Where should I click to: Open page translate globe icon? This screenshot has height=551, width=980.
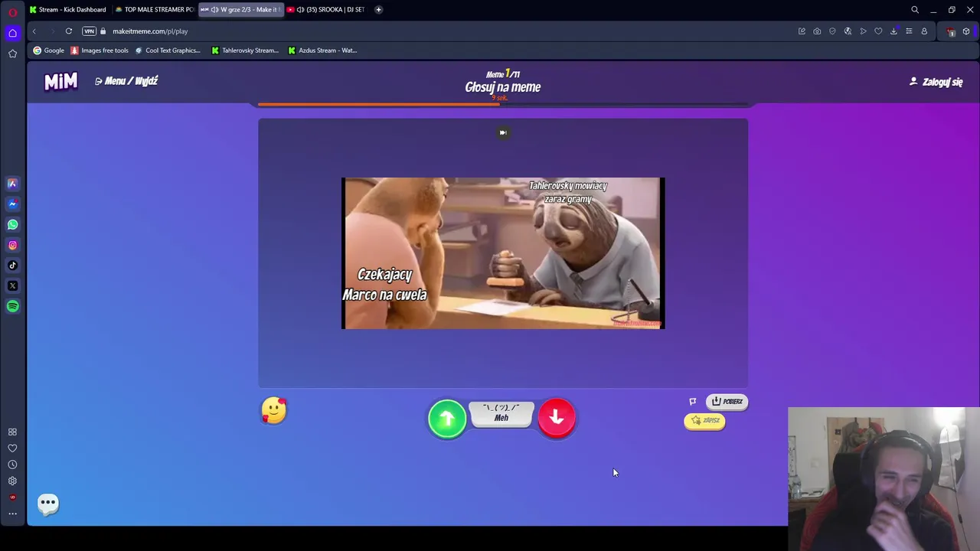(x=848, y=31)
